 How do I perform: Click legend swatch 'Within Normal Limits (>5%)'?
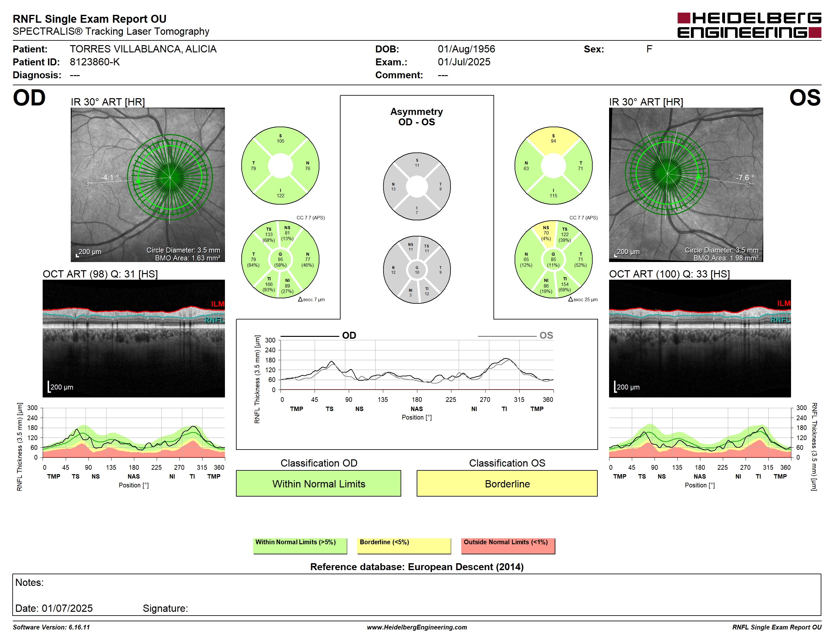300,546
